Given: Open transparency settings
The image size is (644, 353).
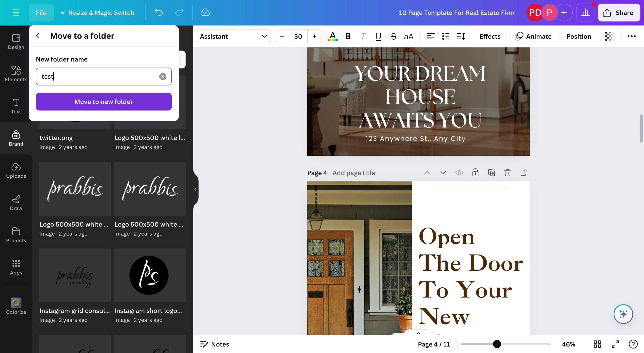Looking at the screenshot, I should [x=610, y=36].
